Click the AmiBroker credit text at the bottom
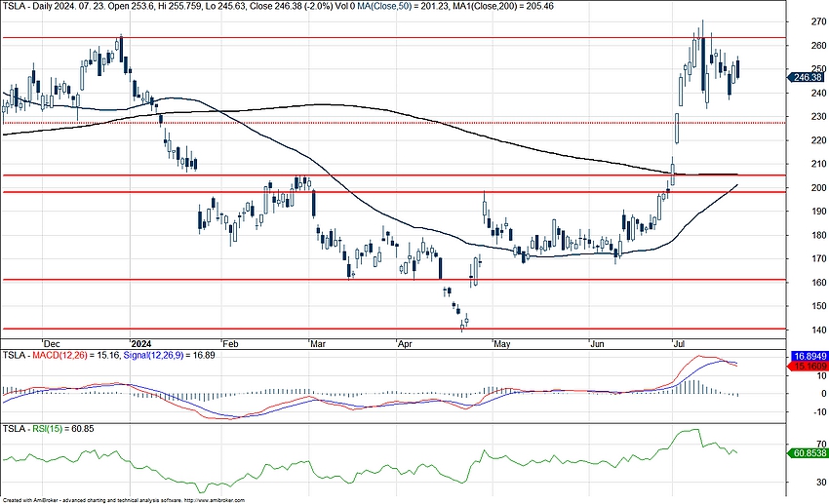The width and height of the screenshot is (829, 504). [x=124, y=500]
